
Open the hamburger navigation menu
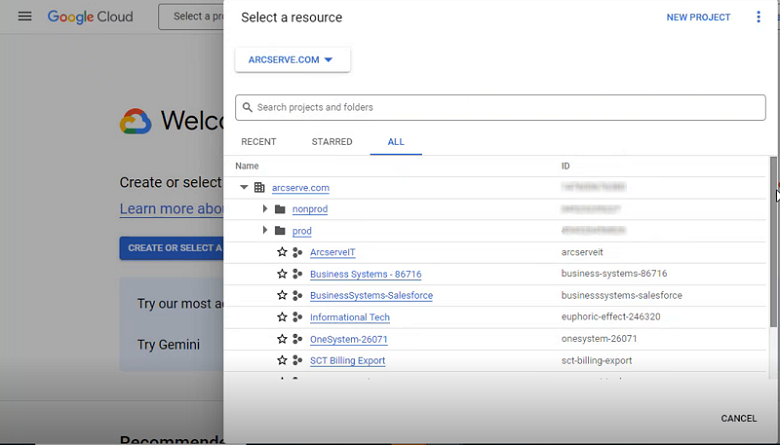point(24,16)
